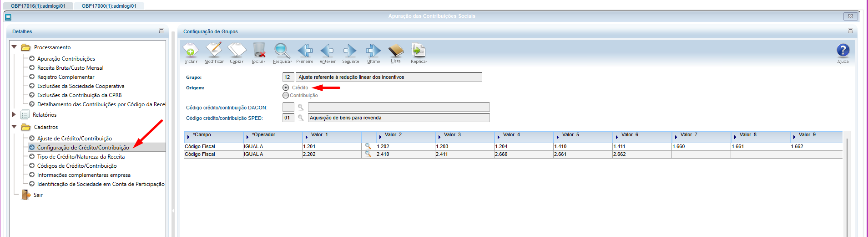Collapse the Cadastros folder
The height and width of the screenshot is (237, 868).
tap(14, 127)
